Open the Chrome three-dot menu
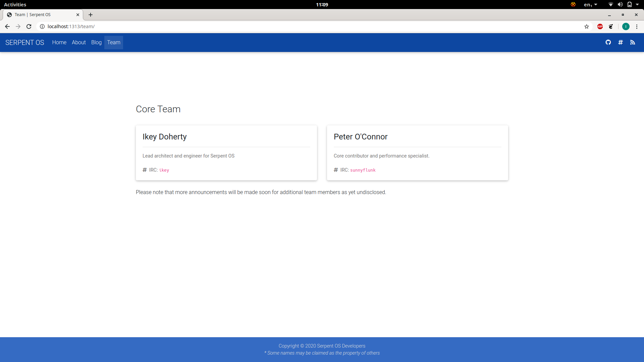The image size is (644, 362). (637, 26)
